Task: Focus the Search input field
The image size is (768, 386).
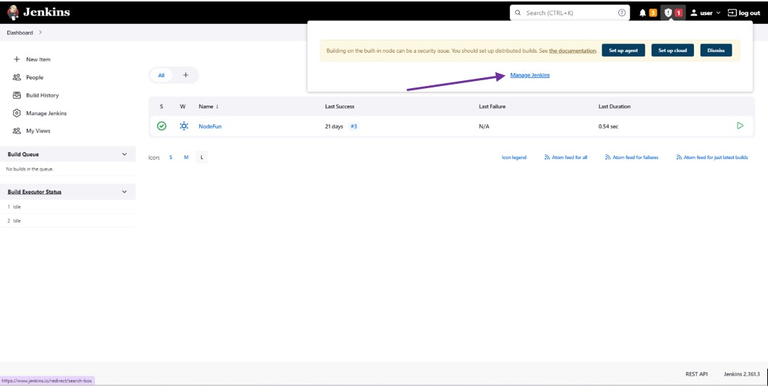Action: pyautogui.click(x=570, y=13)
